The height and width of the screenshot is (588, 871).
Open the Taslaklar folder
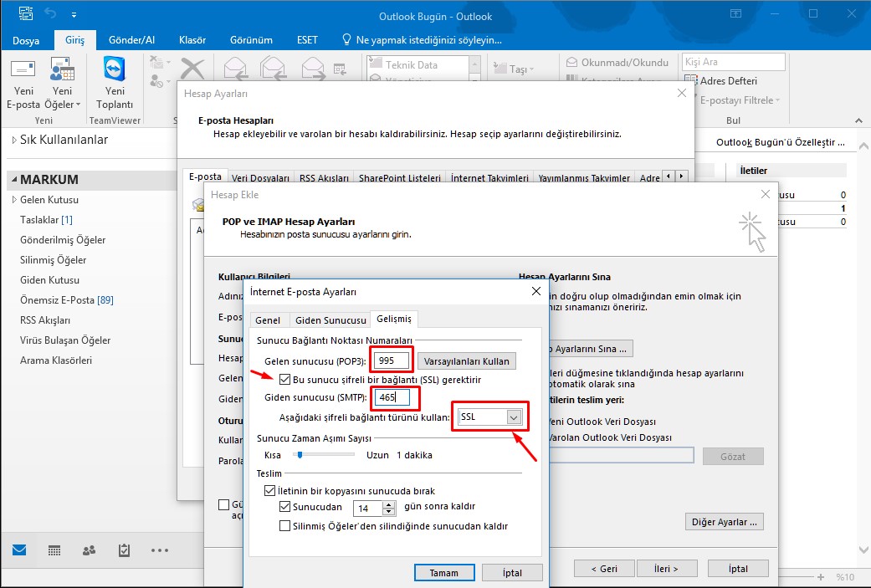[46, 220]
